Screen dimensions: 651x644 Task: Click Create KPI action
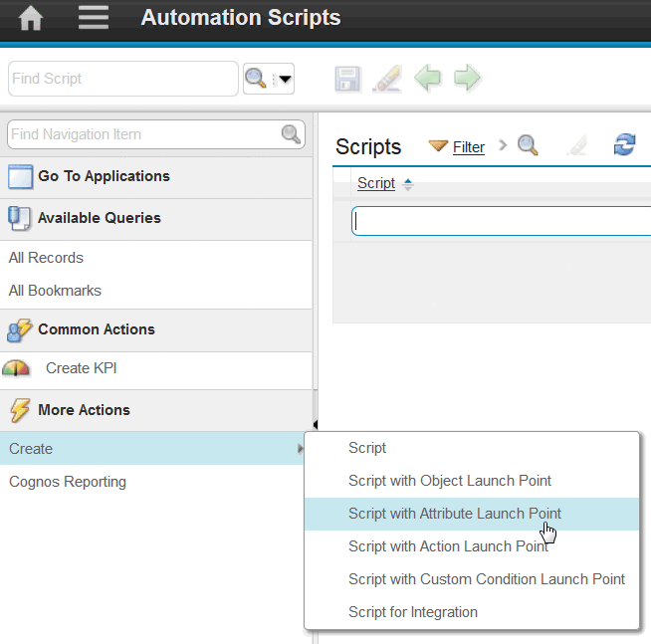click(x=81, y=368)
